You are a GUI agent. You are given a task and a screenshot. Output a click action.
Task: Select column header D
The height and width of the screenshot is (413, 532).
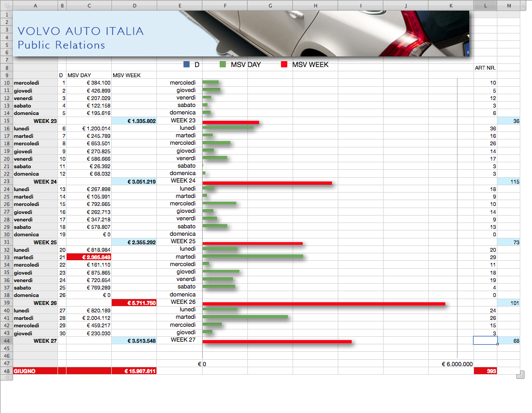pos(134,5)
